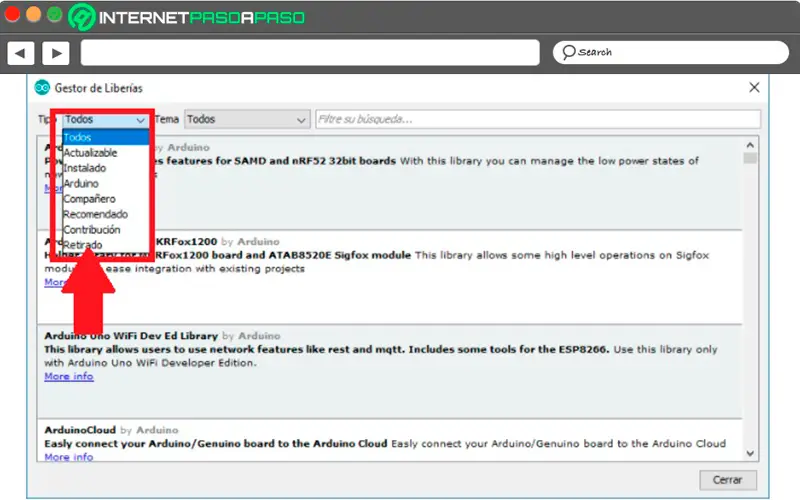Click the green window dot
Screen dimensions: 800x500
[55, 15]
